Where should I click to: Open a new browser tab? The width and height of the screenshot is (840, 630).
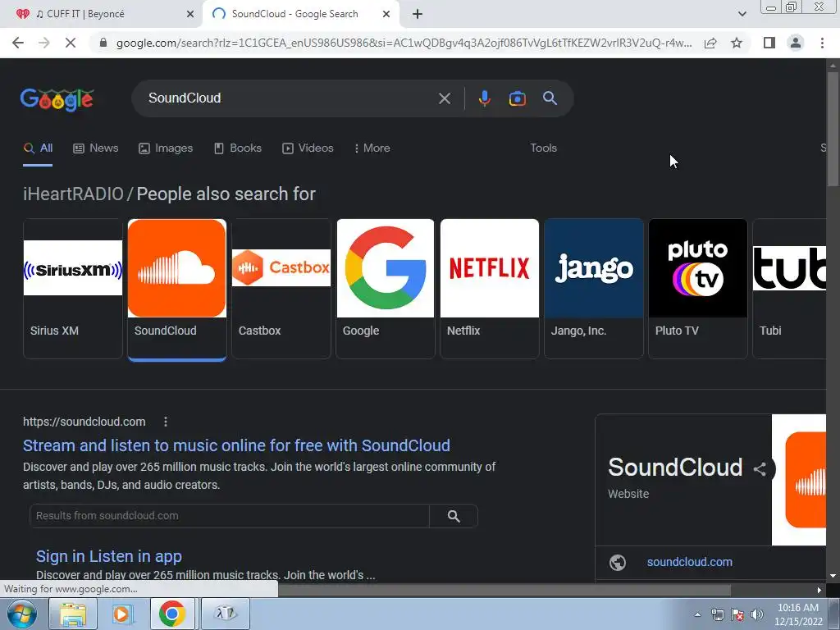pyautogui.click(x=418, y=15)
